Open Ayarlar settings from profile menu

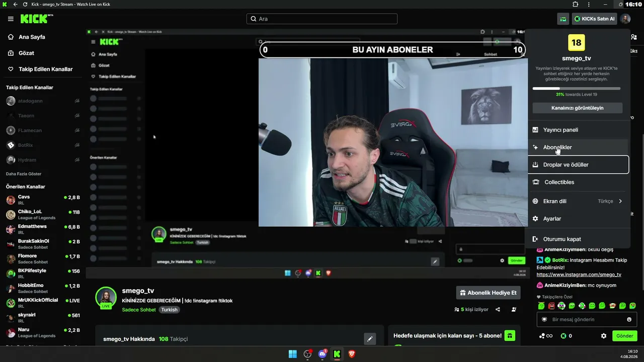pos(578,219)
